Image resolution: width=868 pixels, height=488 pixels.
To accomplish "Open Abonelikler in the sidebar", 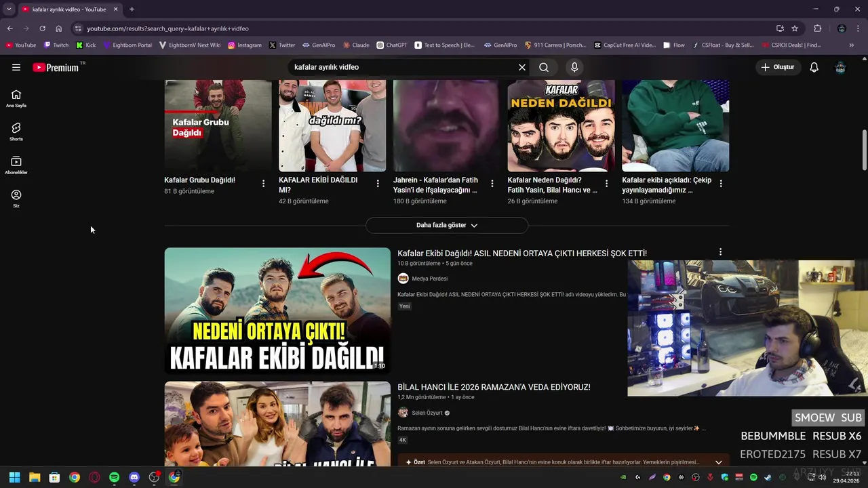I will pyautogui.click(x=16, y=165).
